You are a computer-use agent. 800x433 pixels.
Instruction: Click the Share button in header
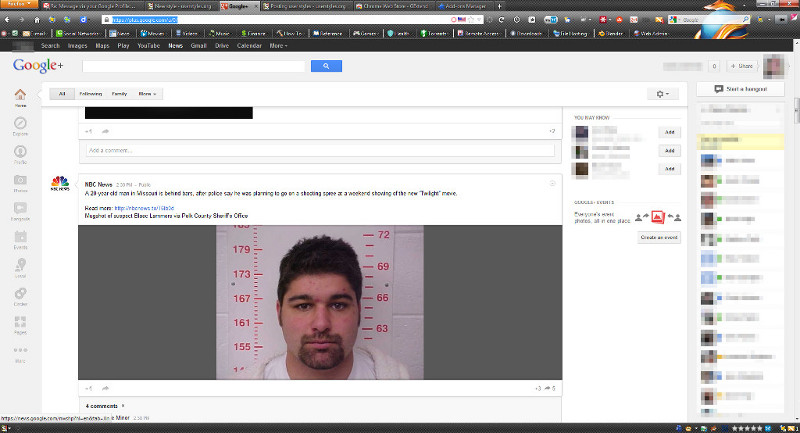click(742, 66)
